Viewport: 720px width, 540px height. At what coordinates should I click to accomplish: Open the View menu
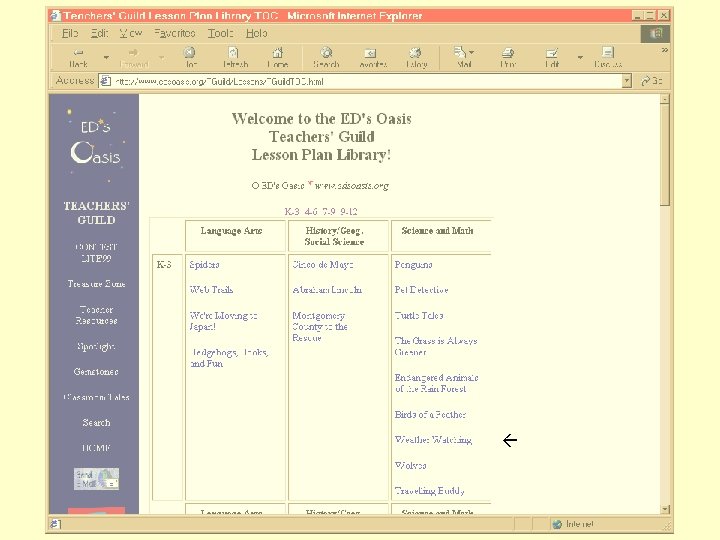[131, 33]
